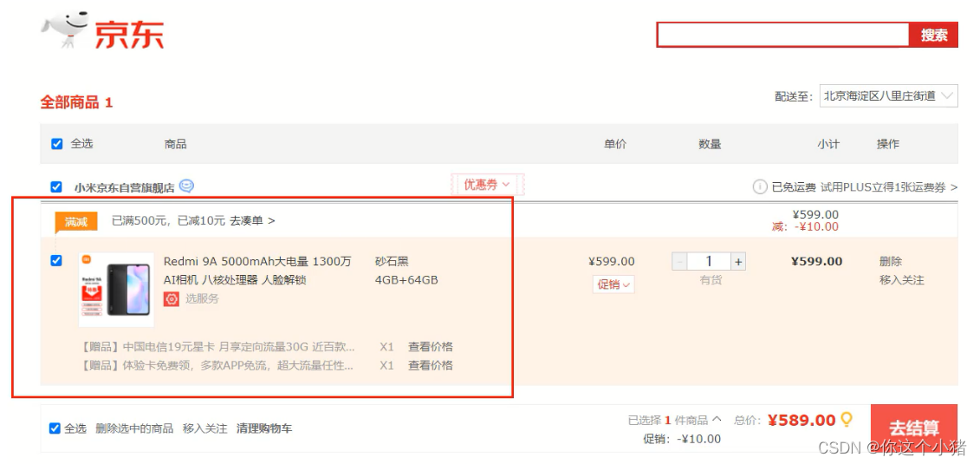Click 移入关注 in the bottom bar

[205, 428]
